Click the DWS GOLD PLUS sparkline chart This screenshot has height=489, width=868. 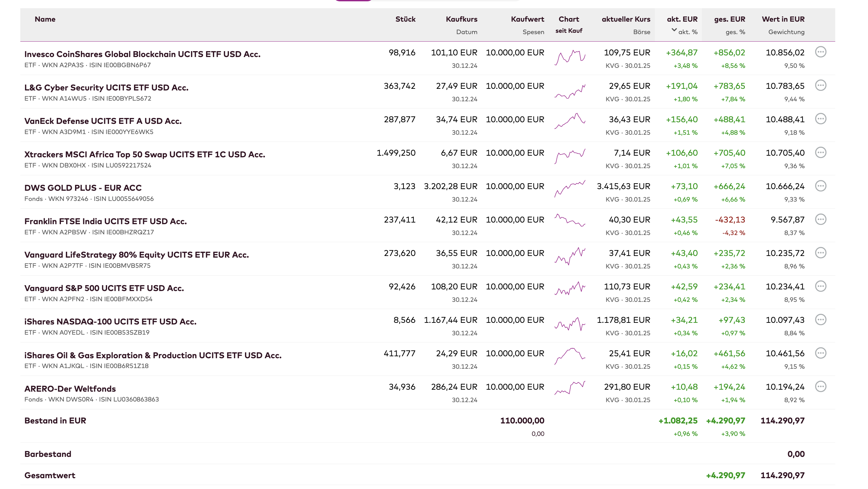570,188
